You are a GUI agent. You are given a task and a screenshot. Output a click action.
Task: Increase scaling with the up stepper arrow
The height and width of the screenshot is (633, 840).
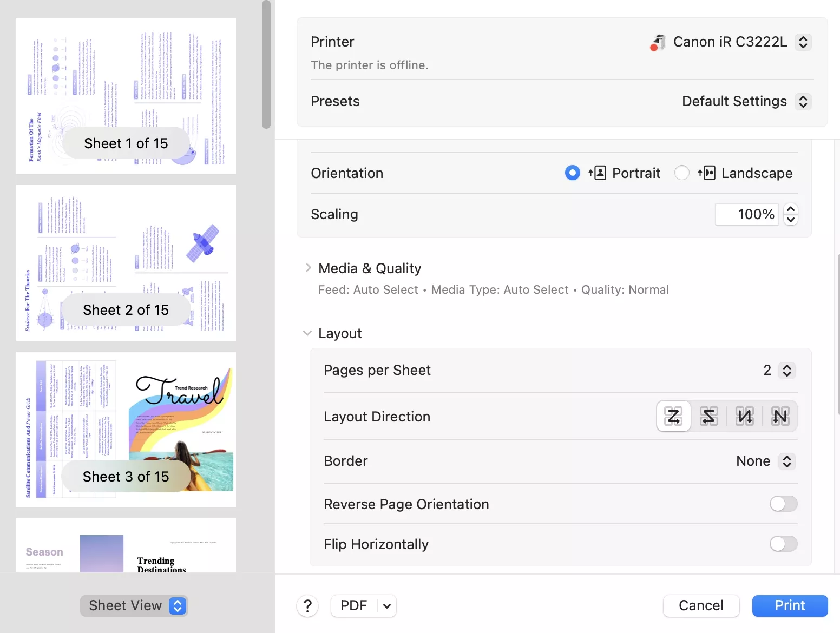click(791, 209)
